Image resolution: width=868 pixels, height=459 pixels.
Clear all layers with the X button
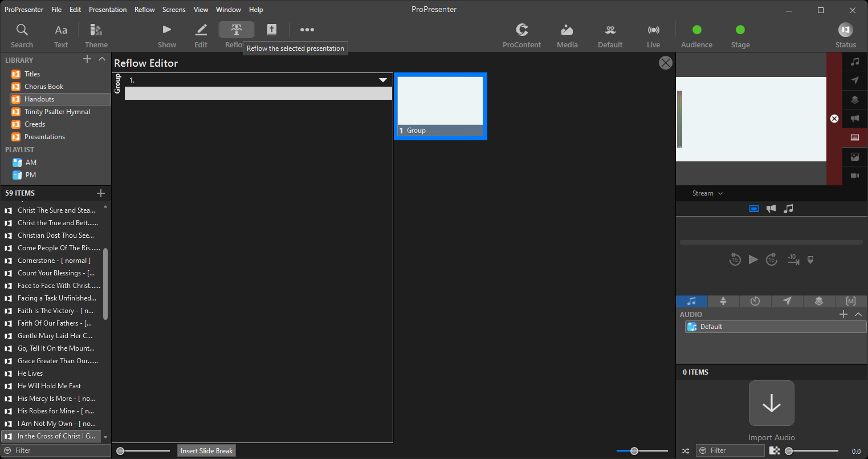point(834,119)
